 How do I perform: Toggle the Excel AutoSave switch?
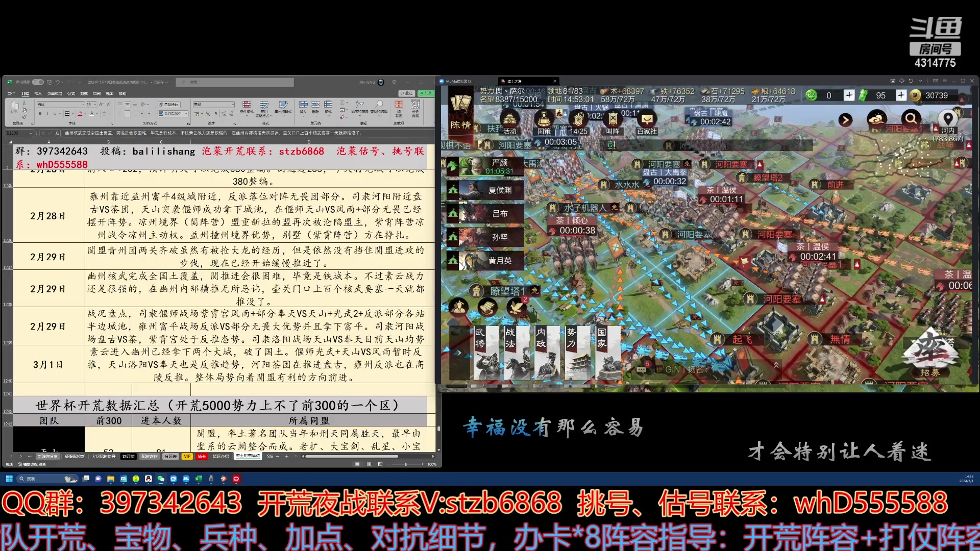pyautogui.click(x=38, y=82)
